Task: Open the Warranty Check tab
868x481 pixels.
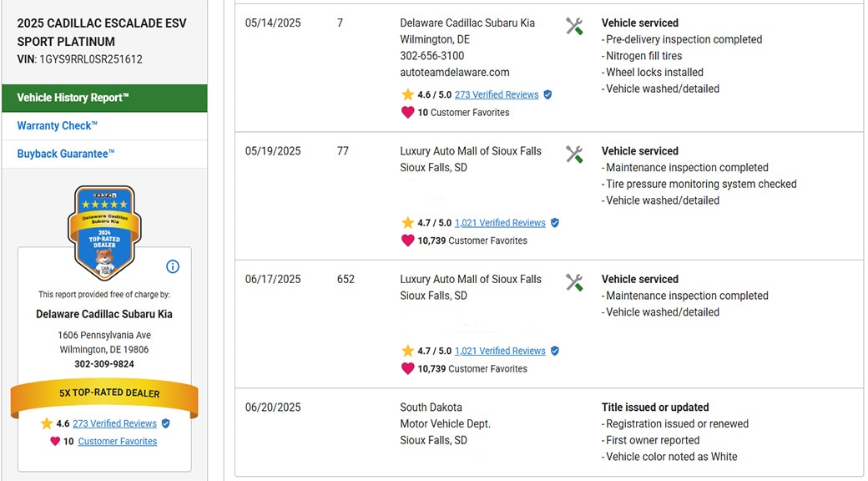Action: (58, 126)
